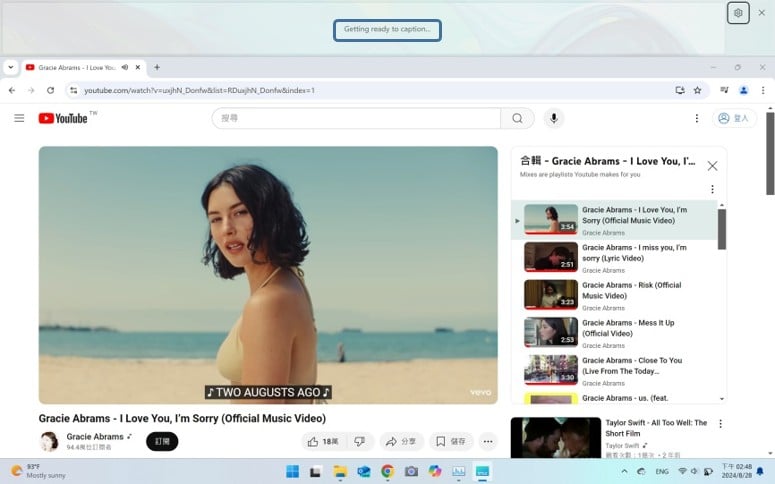
Task: Click the search magnifier button
Action: click(517, 118)
